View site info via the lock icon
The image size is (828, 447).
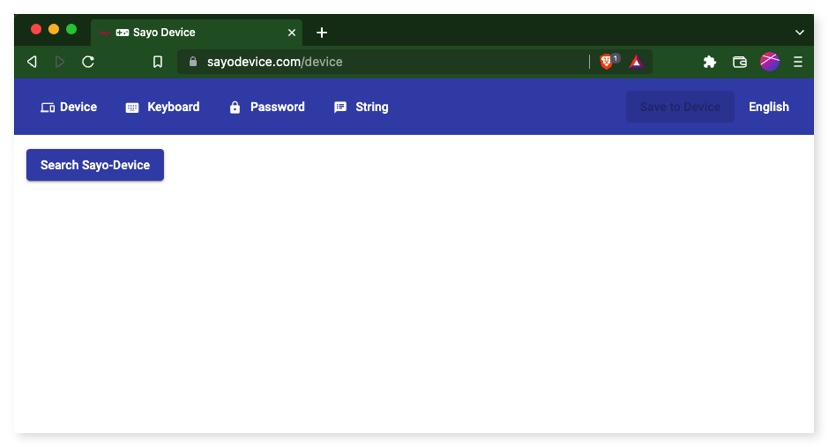193,62
